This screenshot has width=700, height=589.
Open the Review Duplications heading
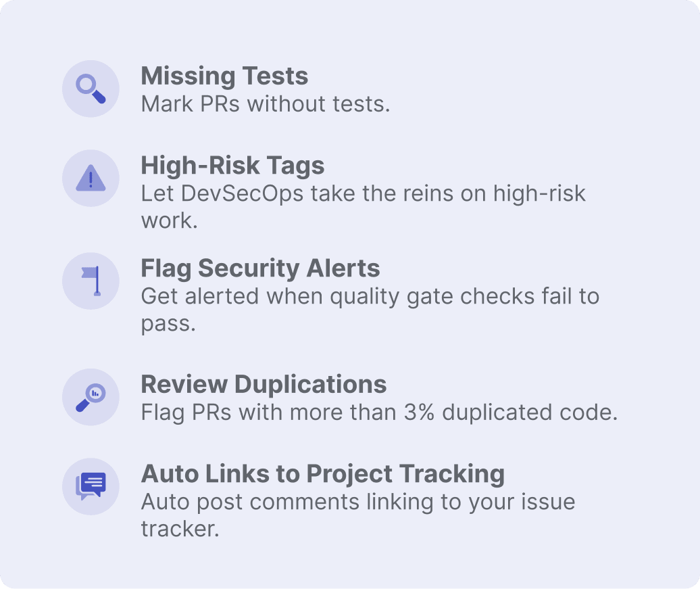264,384
